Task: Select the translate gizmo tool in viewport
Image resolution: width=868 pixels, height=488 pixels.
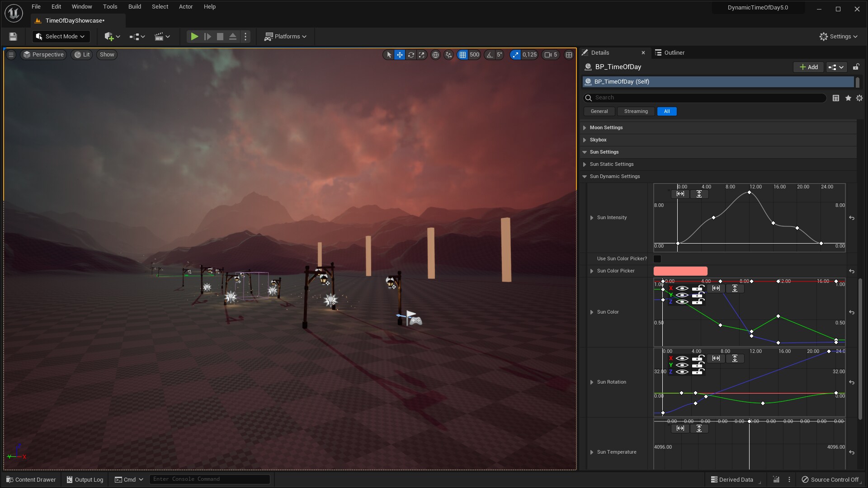Action: point(400,55)
